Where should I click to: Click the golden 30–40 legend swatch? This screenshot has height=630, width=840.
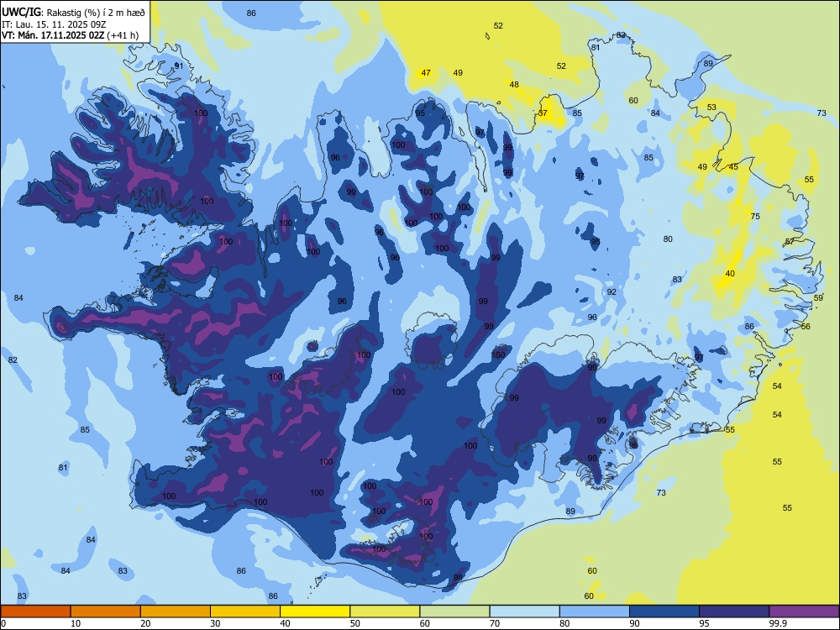click(245, 612)
